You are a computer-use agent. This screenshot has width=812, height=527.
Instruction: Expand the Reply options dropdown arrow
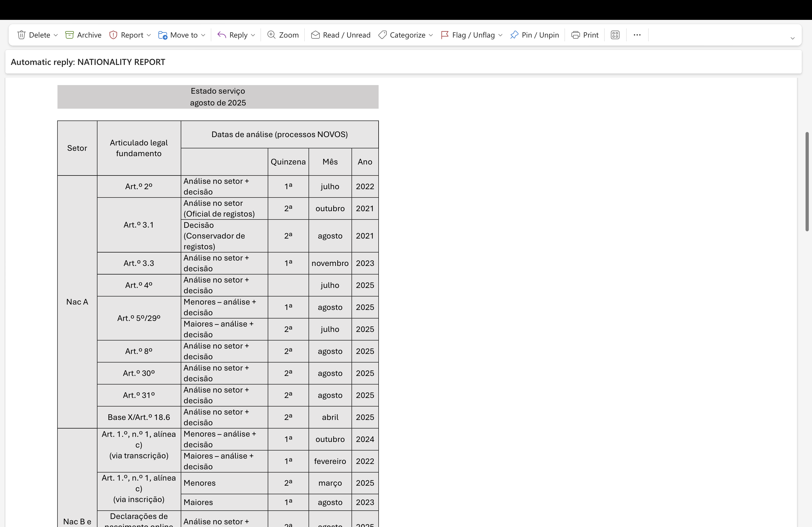click(253, 35)
